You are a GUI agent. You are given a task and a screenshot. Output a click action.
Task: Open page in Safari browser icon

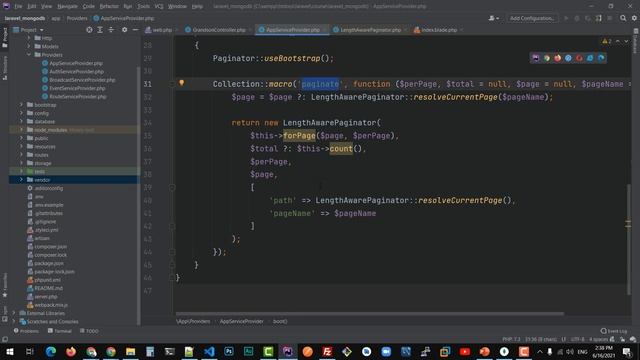(x=568, y=58)
